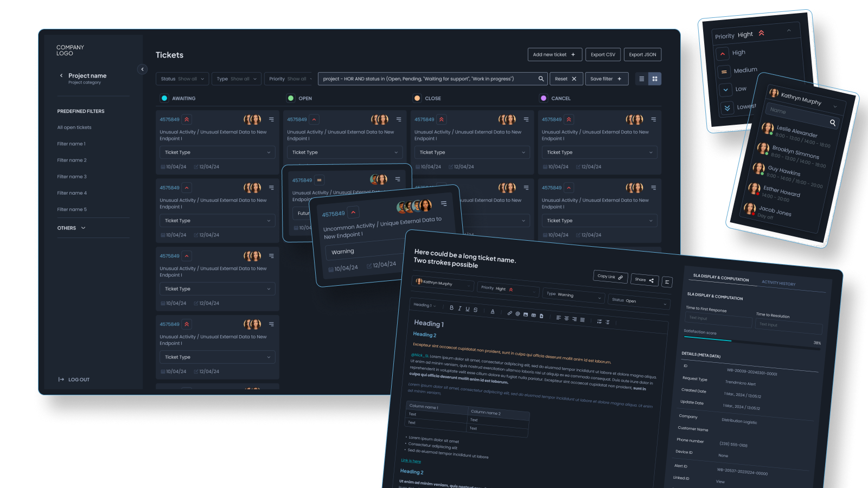Click the Copy Link button on the ticket
This screenshot has height=488, width=868.
[610, 277]
